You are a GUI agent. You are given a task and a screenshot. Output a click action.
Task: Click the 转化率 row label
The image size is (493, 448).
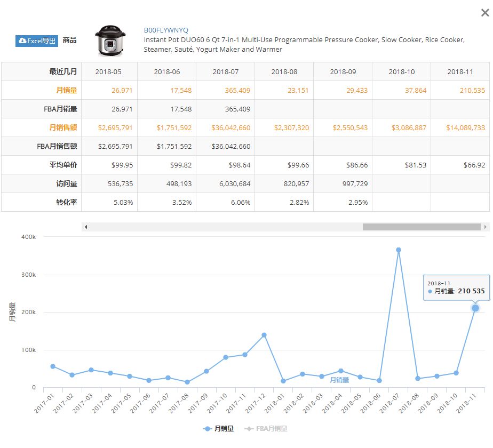click(67, 202)
